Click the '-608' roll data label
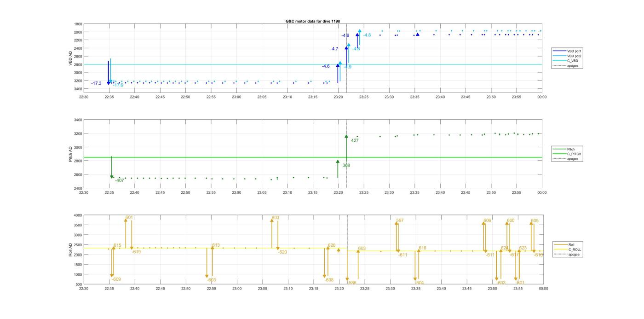Image resolution: width=644 pixels, height=319 pixels. tap(329, 280)
